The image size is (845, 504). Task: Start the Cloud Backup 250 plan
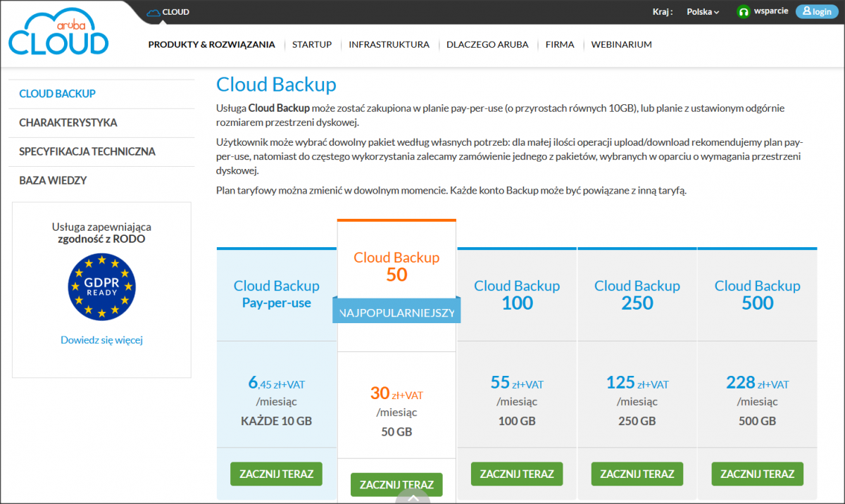point(637,474)
